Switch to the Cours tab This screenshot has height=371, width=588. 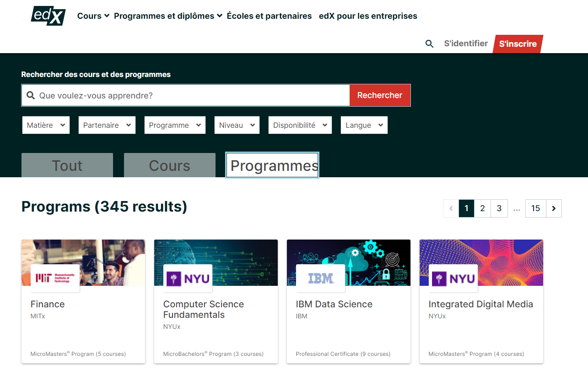(x=170, y=165)
